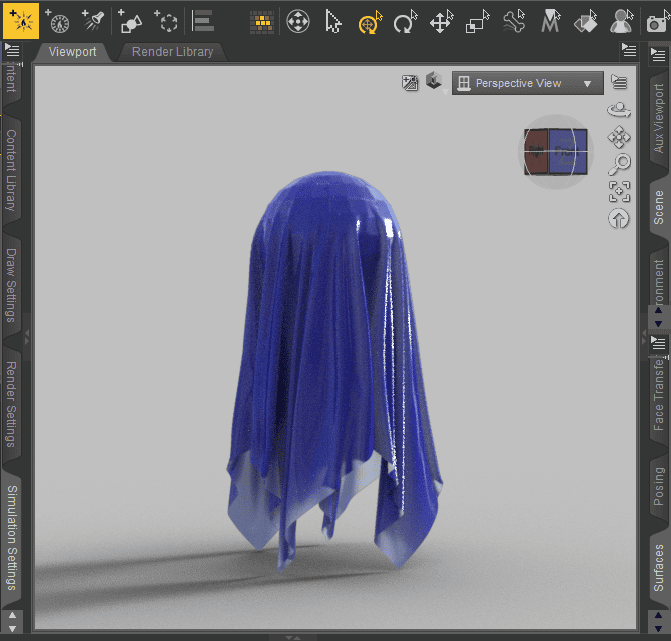The image size is (671, 641).
Task: Click the left pane collapse handle
Action: tap(27, 337)
